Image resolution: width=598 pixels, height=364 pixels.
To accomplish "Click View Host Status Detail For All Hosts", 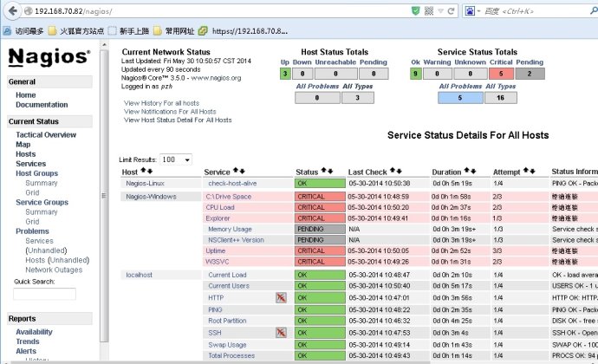I will coord(178,120).
